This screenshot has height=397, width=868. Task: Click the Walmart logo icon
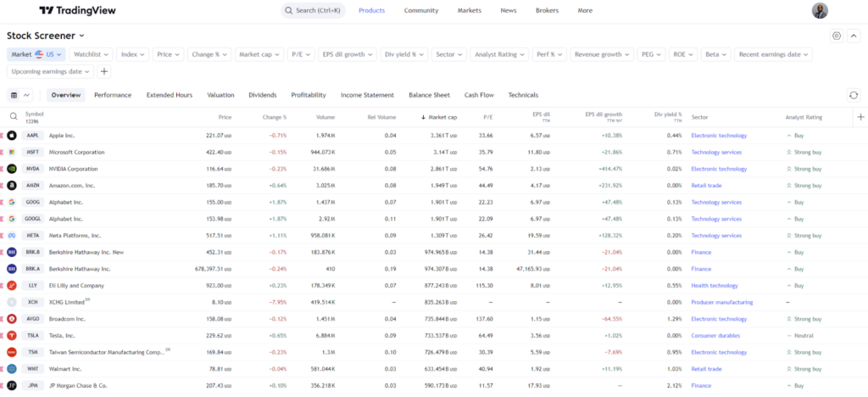click(x=12, y=369)
